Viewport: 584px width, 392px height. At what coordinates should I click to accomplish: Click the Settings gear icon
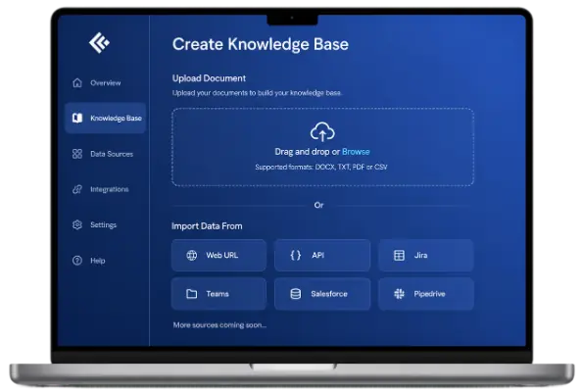(x=77, y=224)
